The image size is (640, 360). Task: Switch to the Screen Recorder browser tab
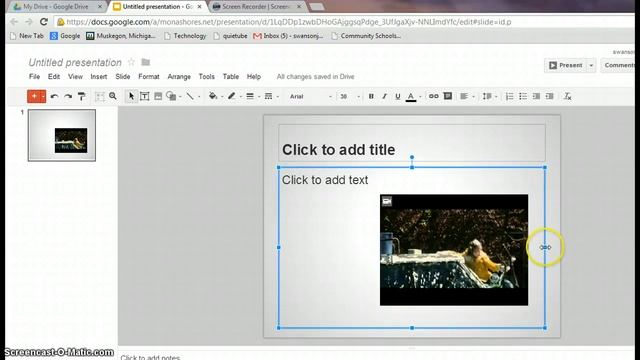coord(257,7)
